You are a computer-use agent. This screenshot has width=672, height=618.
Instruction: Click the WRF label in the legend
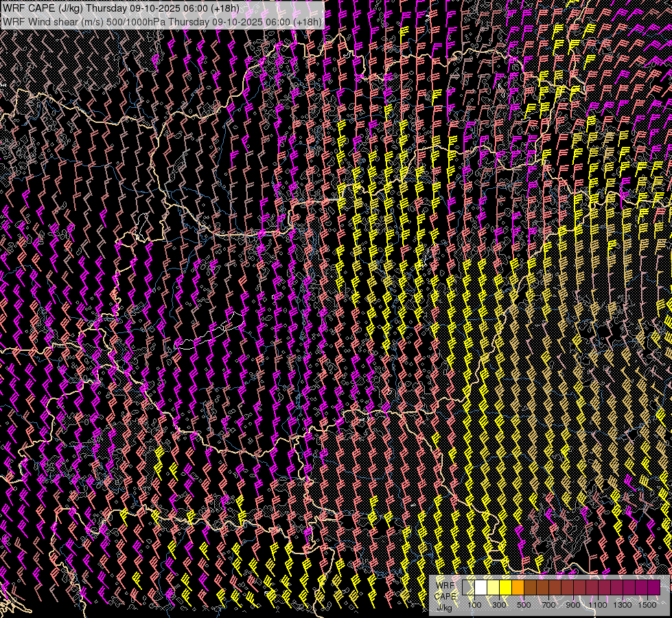pyautogui.click(x=445, y=585)
